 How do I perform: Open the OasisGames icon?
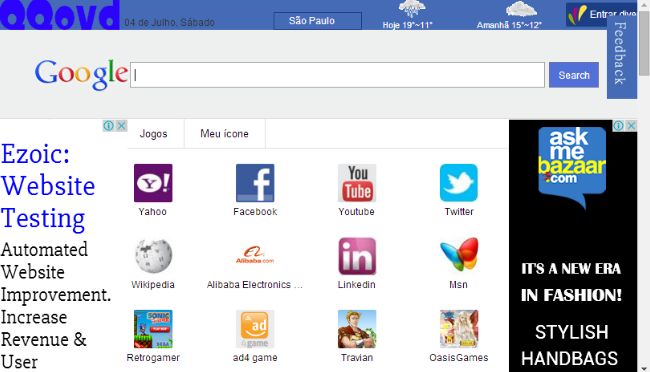coord(459,329)
